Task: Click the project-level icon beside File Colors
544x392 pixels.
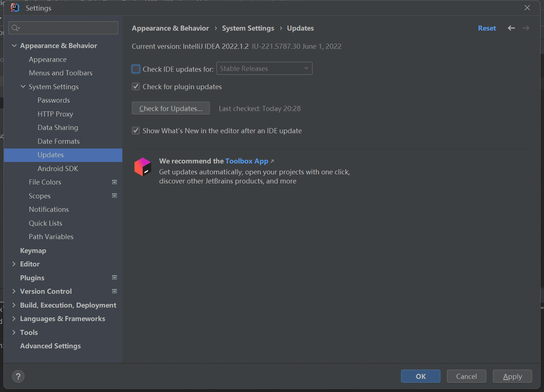Action: [x=114, y=182]
